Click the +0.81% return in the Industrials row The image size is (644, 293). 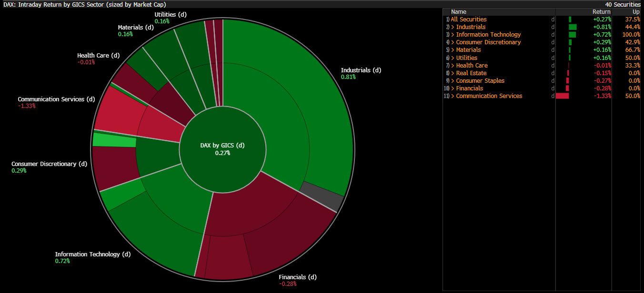point(602,27)
